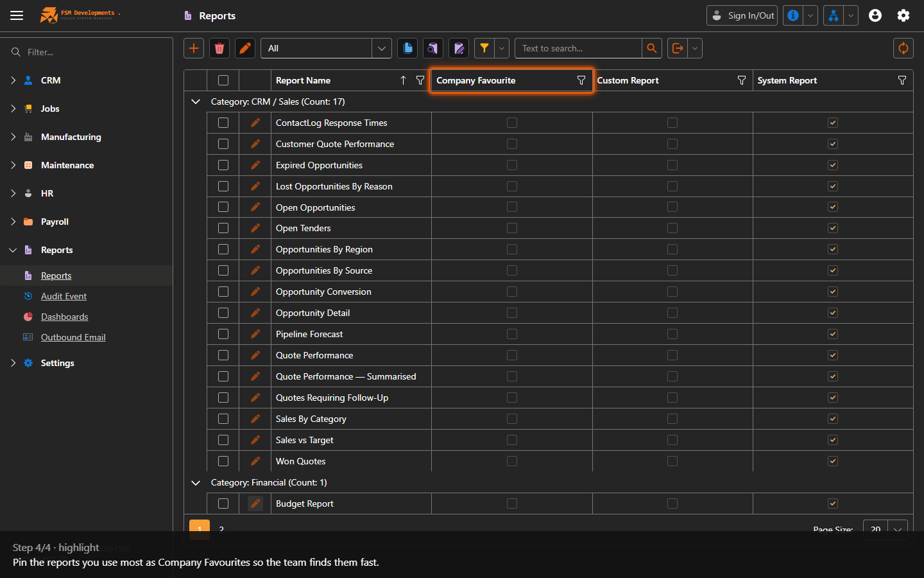Screen dimensions: 924x578
Task: Click the orange pencil edit toolbar icon
Action: pyautogui.click(x=245, y=48)
